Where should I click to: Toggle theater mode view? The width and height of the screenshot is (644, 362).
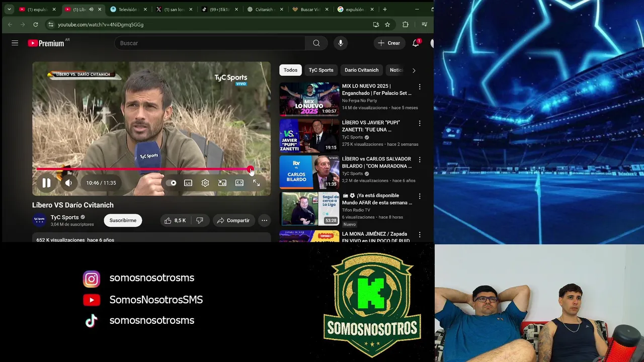coord(239,183)
